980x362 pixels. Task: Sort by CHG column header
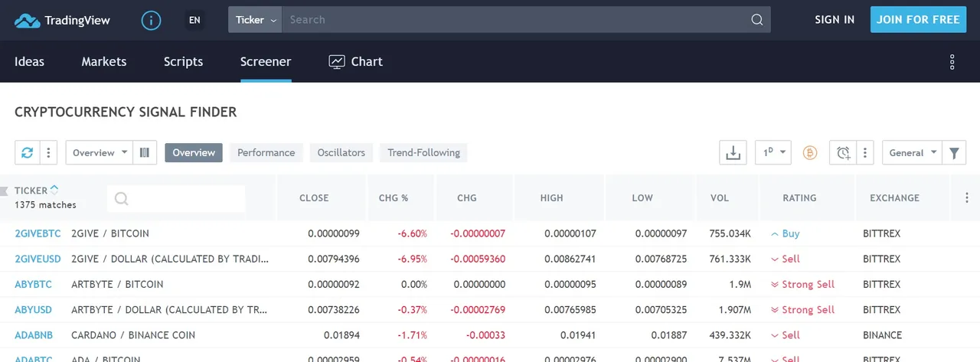[466, 197]
